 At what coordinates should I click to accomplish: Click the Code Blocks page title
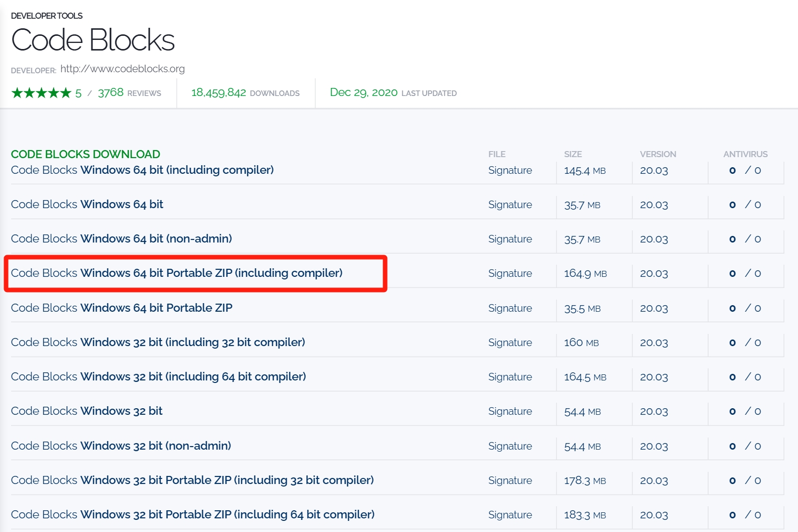93,40
